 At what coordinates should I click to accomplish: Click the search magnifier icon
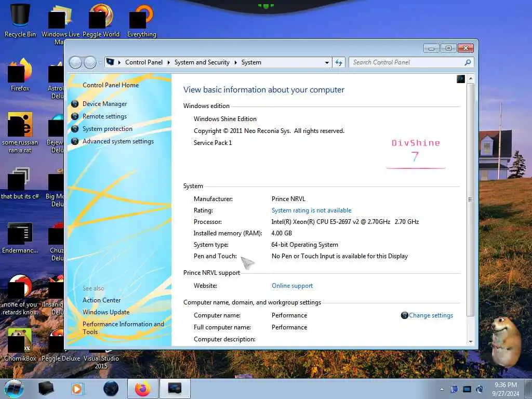pos(468,62)
